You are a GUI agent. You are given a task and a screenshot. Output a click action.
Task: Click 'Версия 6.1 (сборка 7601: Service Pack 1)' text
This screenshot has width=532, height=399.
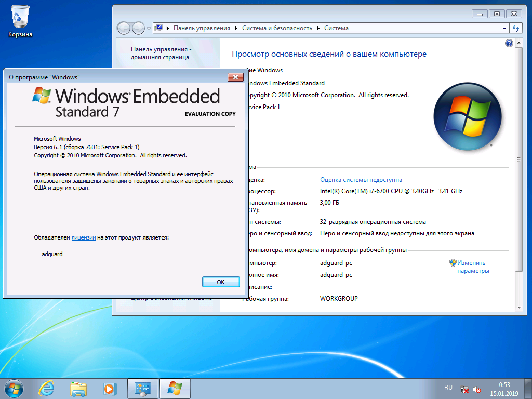pos(87,147)
